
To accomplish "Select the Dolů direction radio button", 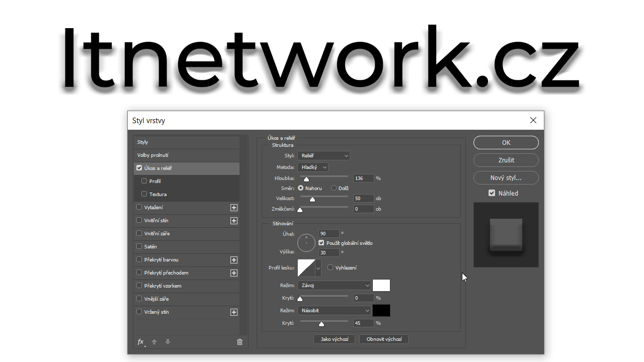I will (334, 188).
